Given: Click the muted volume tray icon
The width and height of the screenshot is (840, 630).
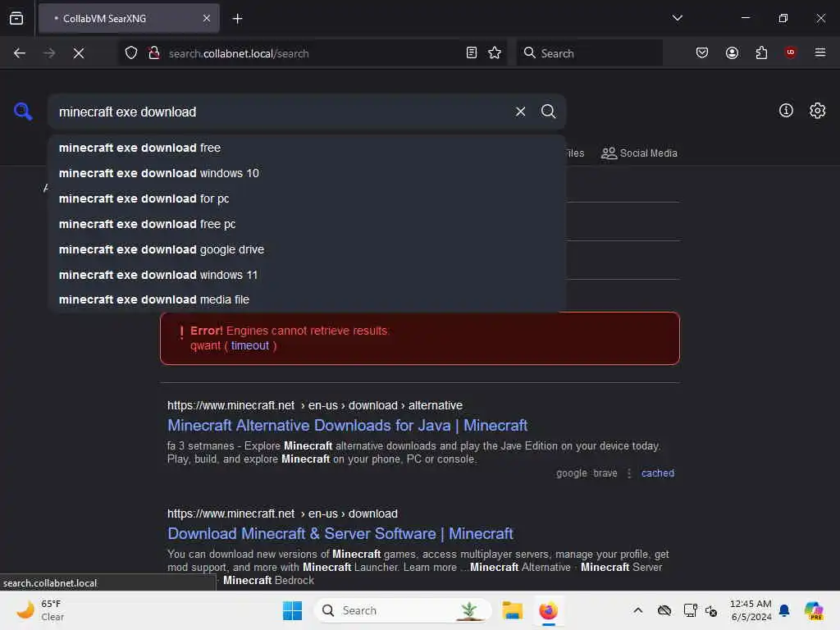Looking at the screenshot, I should pyautogui.click(x=711, y=610).
